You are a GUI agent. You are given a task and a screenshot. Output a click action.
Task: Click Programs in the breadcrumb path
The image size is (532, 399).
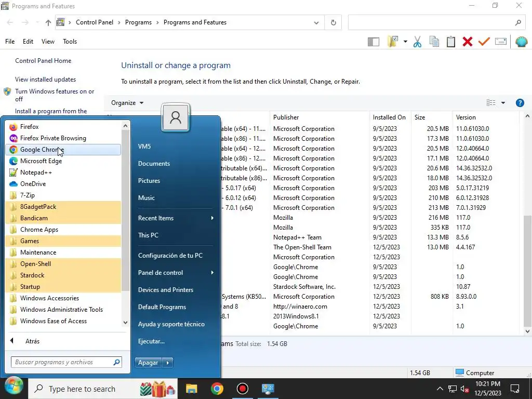pyautogui.click(x=138, y=22)
